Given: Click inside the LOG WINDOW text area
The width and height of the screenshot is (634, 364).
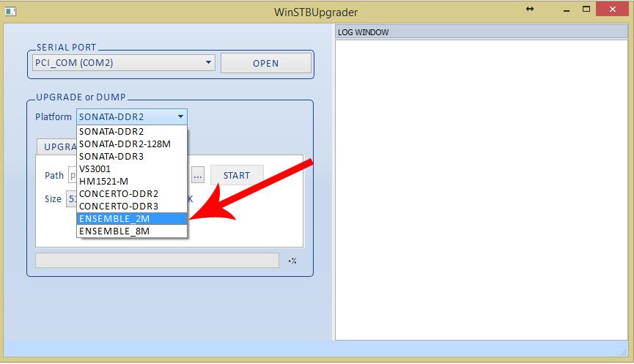Looking at the screenshot, I should pos(481,190).
